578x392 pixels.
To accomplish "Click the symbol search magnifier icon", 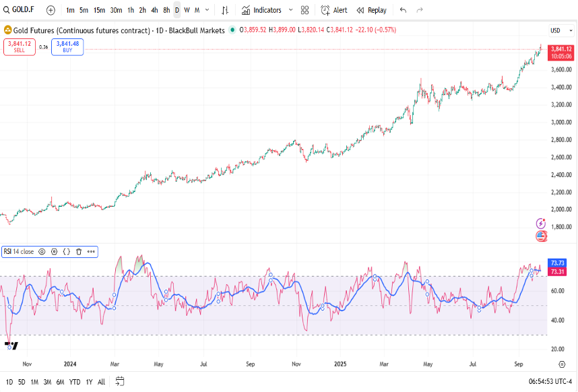I will 6,10.
